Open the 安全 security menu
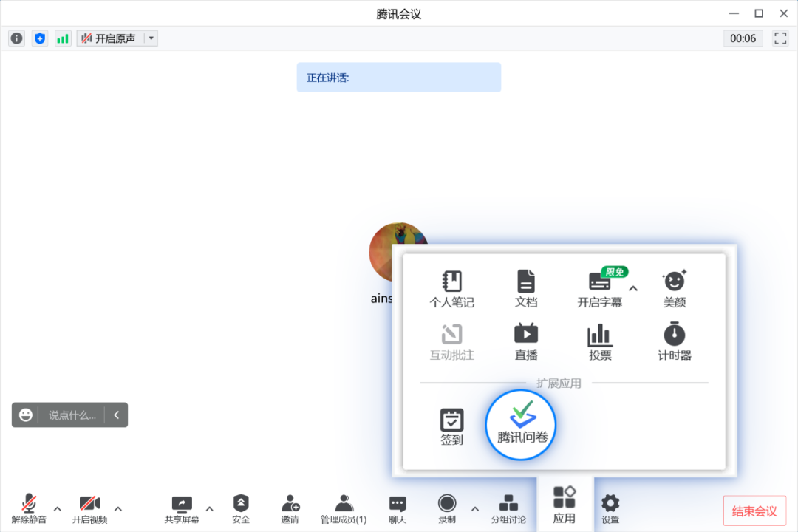Image resolution: width=798 pixels, height=532 pixels. 241,508
